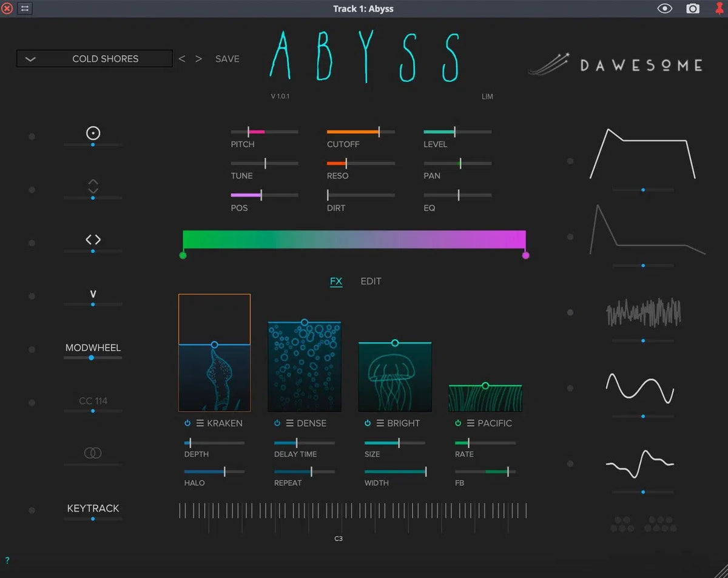Click the SAVE preset button

click(227, 58)
